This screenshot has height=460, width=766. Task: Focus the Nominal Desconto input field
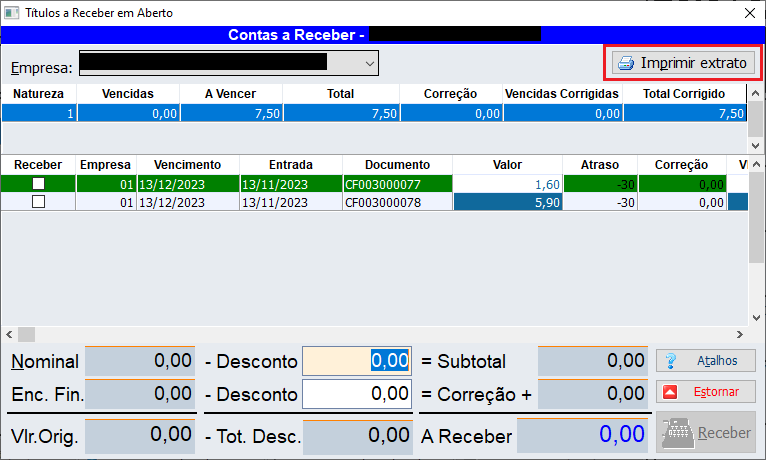pos(356,361)
